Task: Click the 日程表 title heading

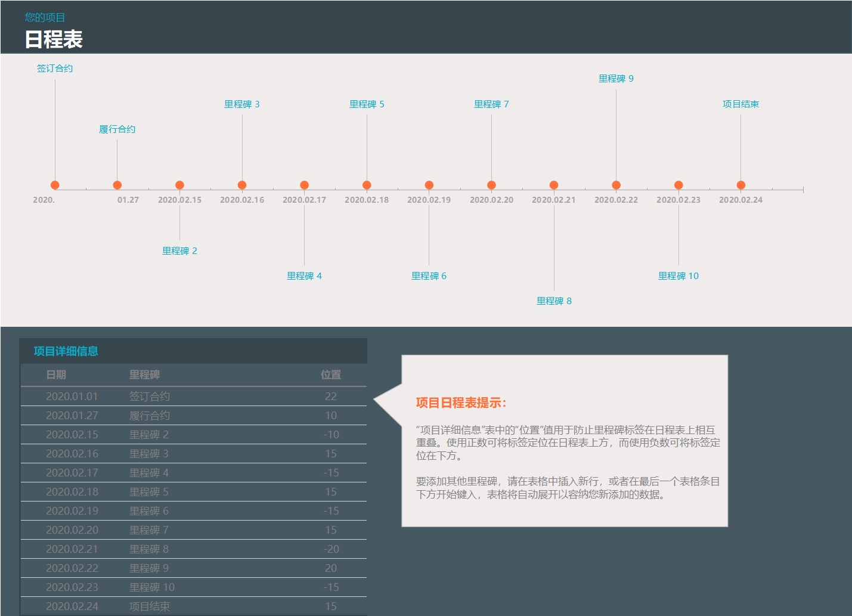Action: [54, 39]
